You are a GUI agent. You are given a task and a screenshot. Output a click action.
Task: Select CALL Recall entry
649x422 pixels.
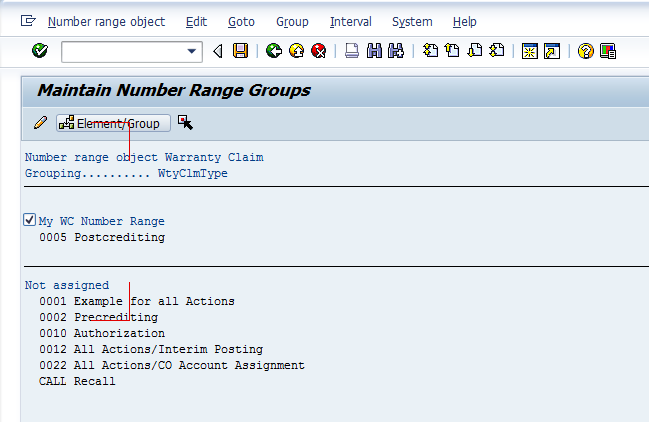point(77,381)
